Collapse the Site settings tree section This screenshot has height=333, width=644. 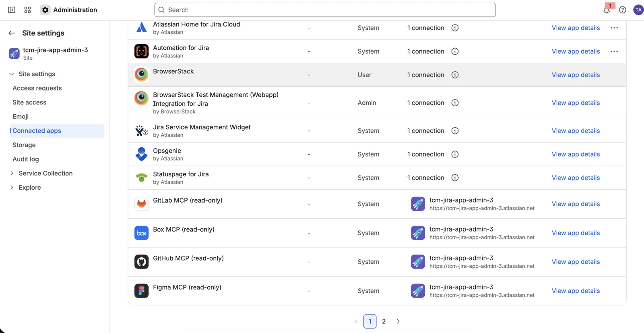12,74
